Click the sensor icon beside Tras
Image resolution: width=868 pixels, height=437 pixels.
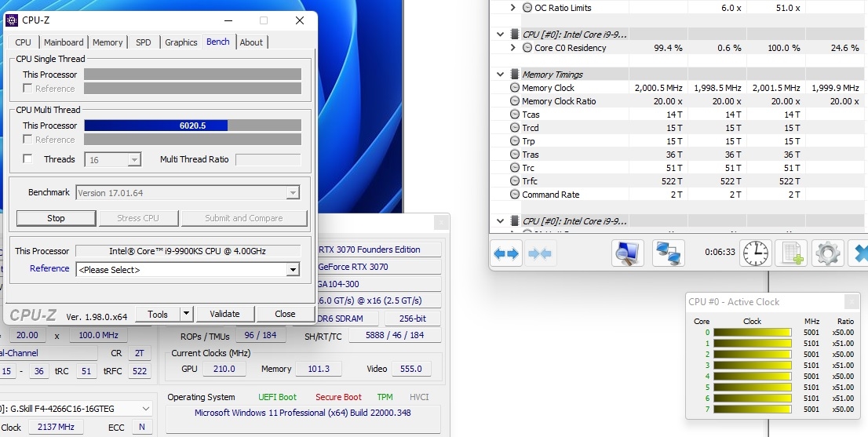click(x=514, y=155)
